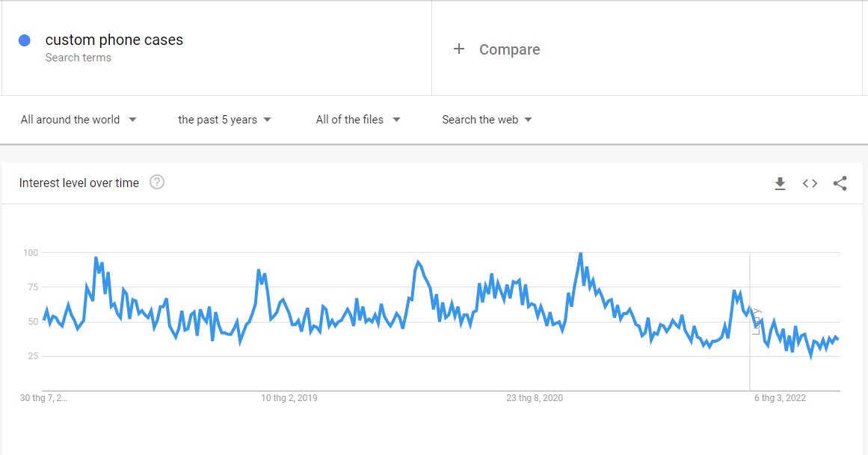Open help for Interest level over time
Screen dimensions: 868x455
click(x=157, y=183)
